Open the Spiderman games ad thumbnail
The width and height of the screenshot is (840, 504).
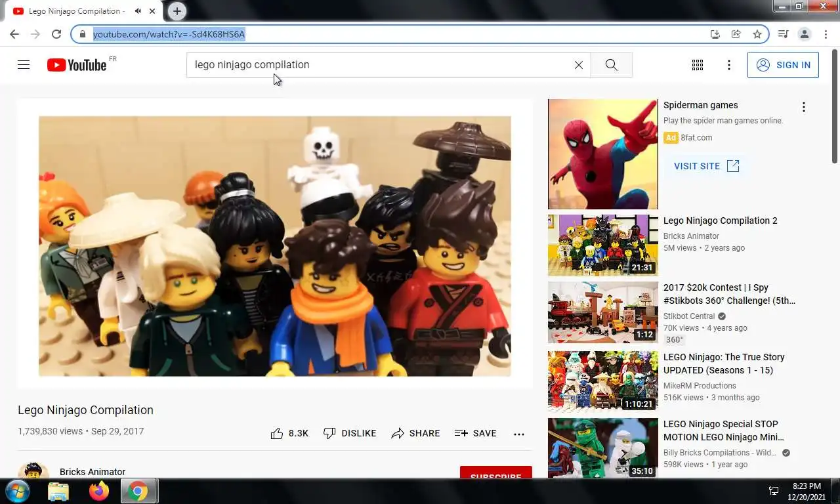602,154
